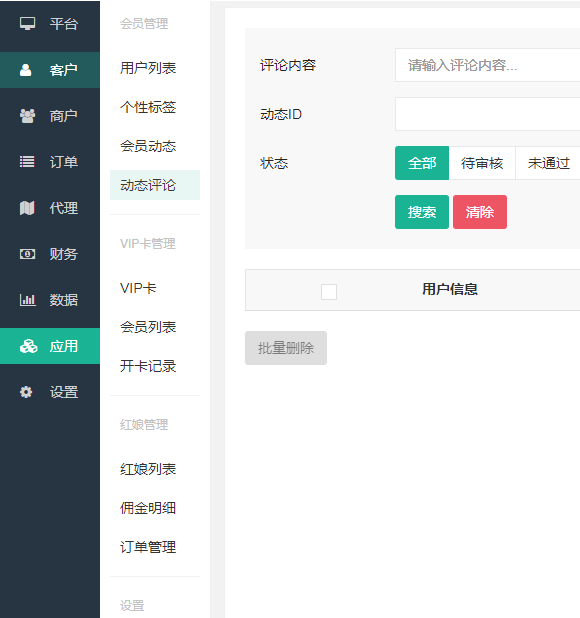Filter by 未通过 status
This screenshot has width=580, height=618.
548,163
